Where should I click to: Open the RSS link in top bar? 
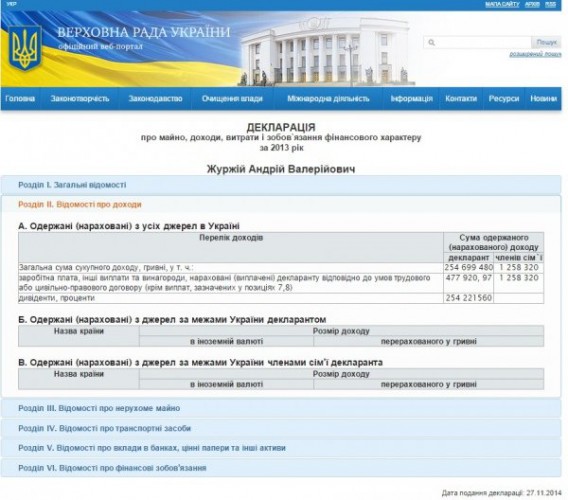pyautogui.click(x=550, y=4)
